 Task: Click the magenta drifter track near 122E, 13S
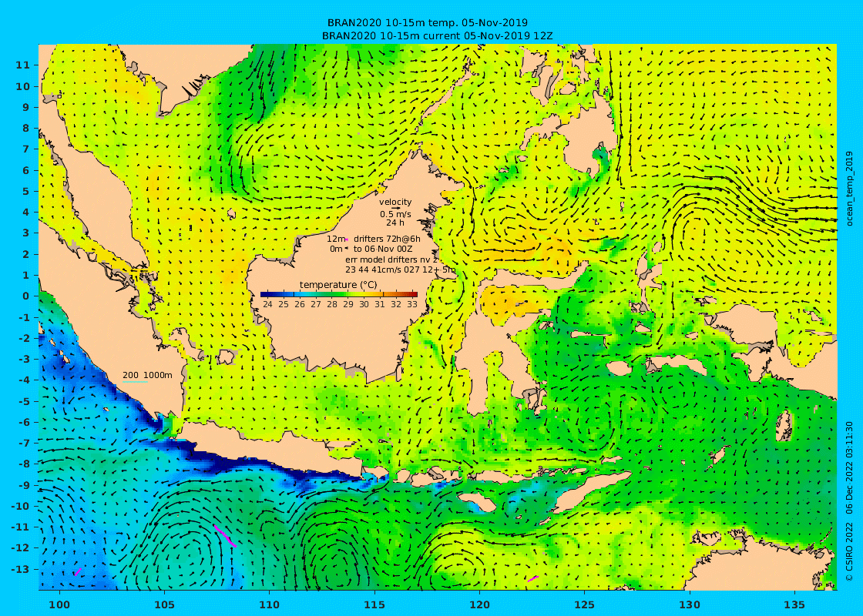coord(532,578)
